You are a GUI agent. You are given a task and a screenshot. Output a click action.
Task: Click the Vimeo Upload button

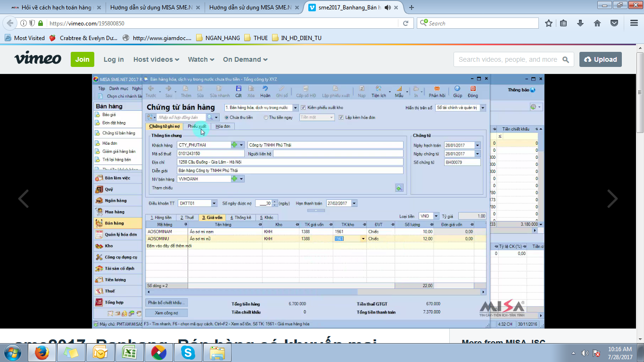(601, 59)
